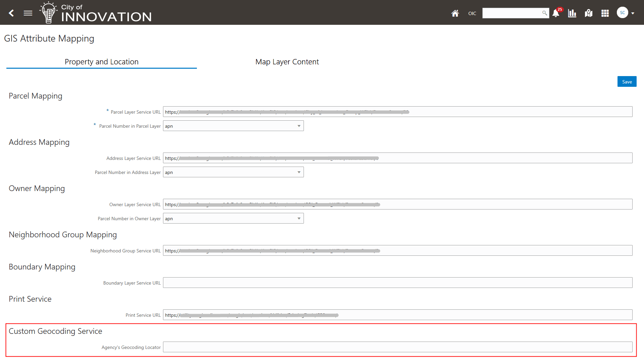Open the SC user profile dropdown arrow
This screenshot has width=644, height=362.
(632, 13)
